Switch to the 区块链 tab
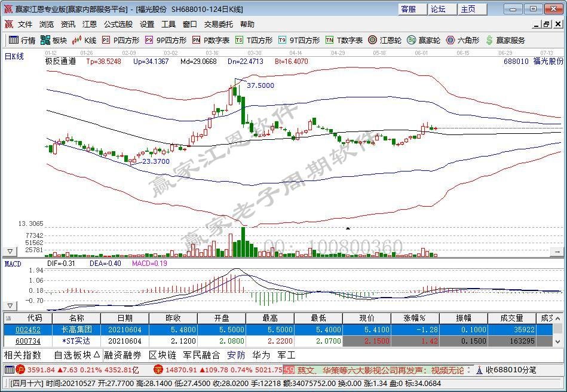This screenshot has height=392, width=567. 163,355
